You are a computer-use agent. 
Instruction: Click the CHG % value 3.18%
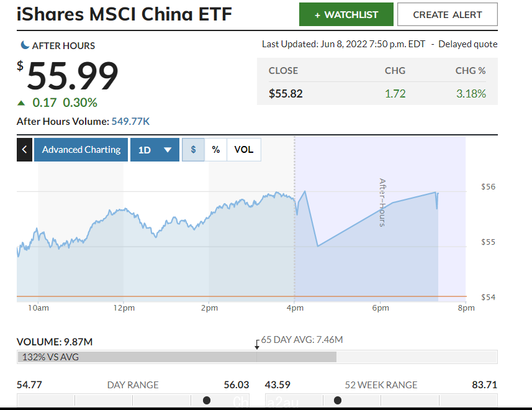coord(471,94)
